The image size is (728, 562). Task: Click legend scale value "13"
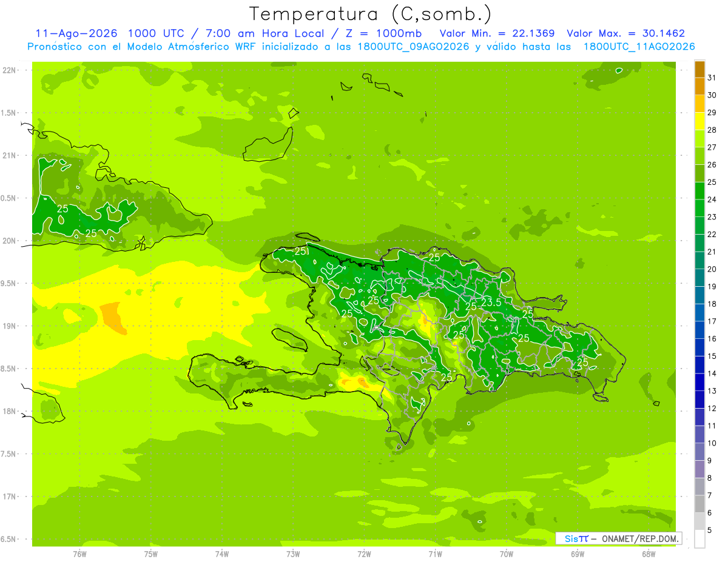(712, 391)
